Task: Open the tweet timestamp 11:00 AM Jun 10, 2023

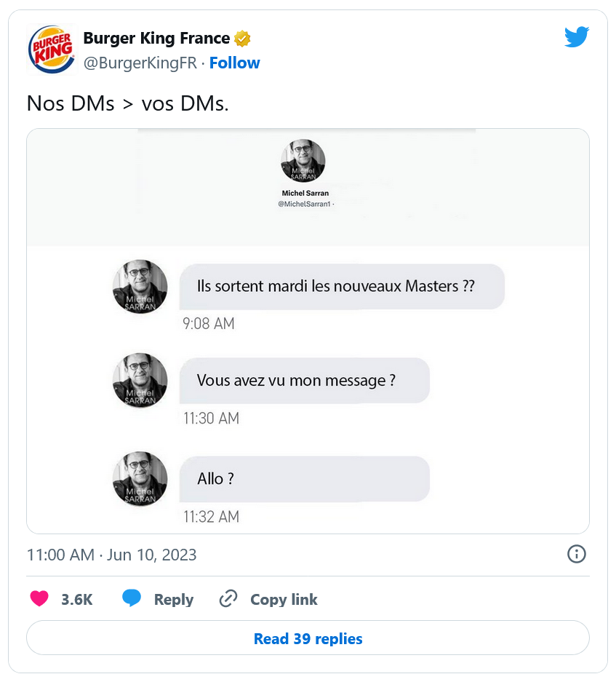Action: 112,555
